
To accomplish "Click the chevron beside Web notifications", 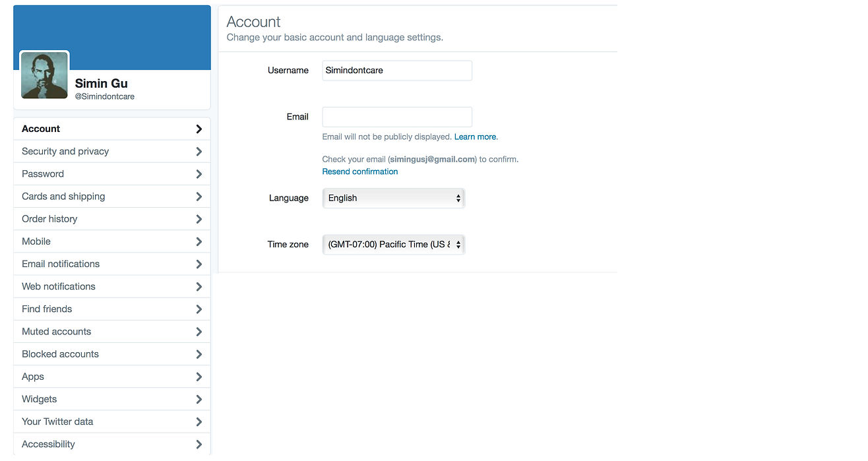I will (199, 286).
